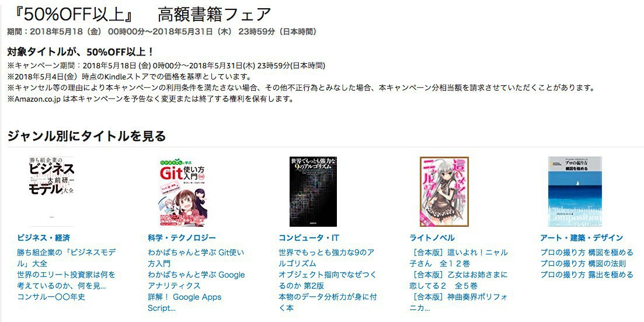The image size is (644, 322).
Task: Open the プロの撮り方 blue book cover
Action: click(575, 191)
